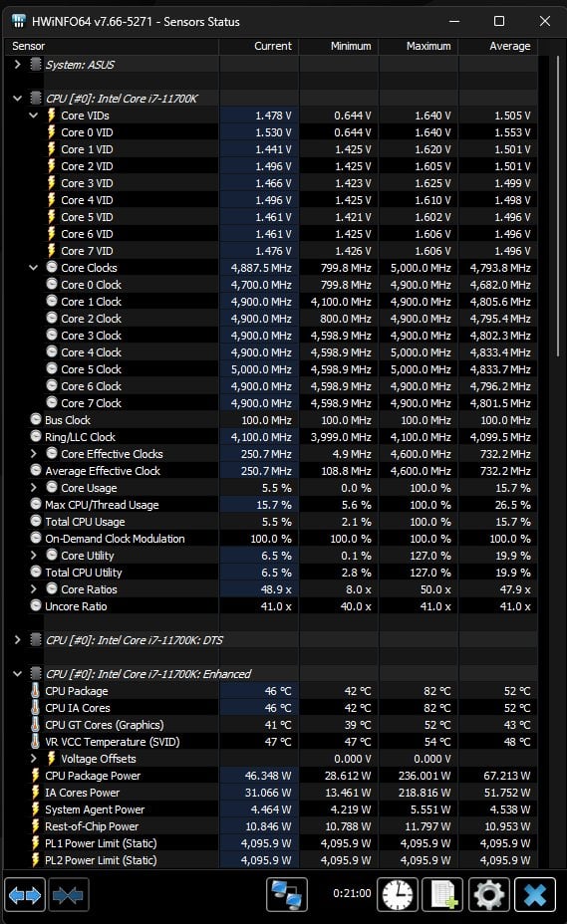
Task: Click the 4,887.5 MHz Core Clocks value
Action: 261,268
